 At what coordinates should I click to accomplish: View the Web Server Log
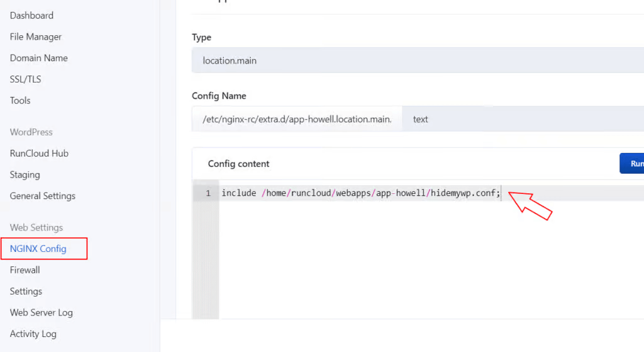41,313
